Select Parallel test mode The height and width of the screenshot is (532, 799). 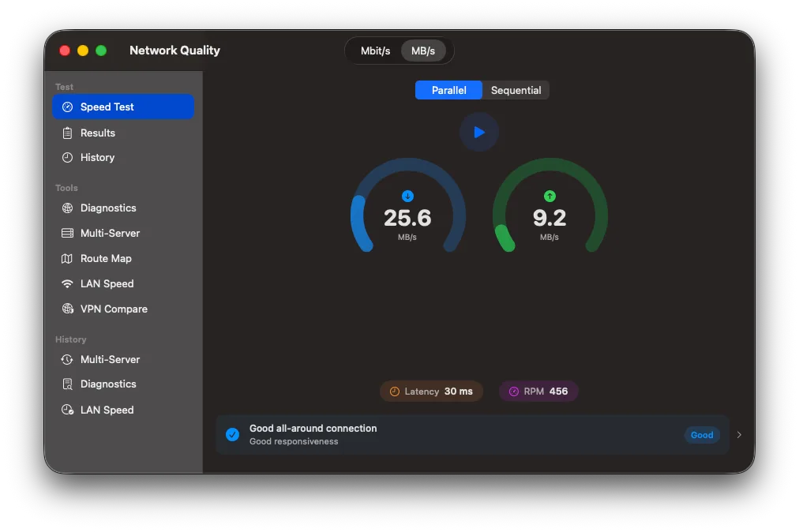point(448,90)
